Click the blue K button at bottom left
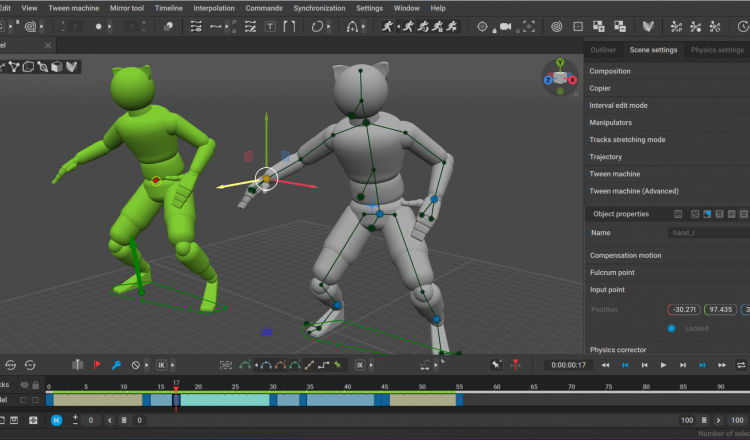Viewport: 750px width, 440px height. click(56, 420)
